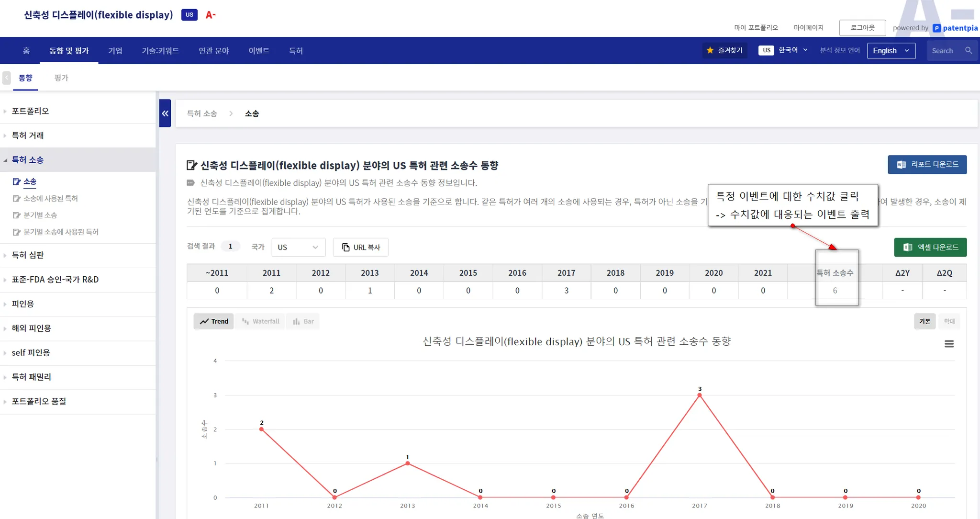Click the URL 복사 copy icon

345,247
